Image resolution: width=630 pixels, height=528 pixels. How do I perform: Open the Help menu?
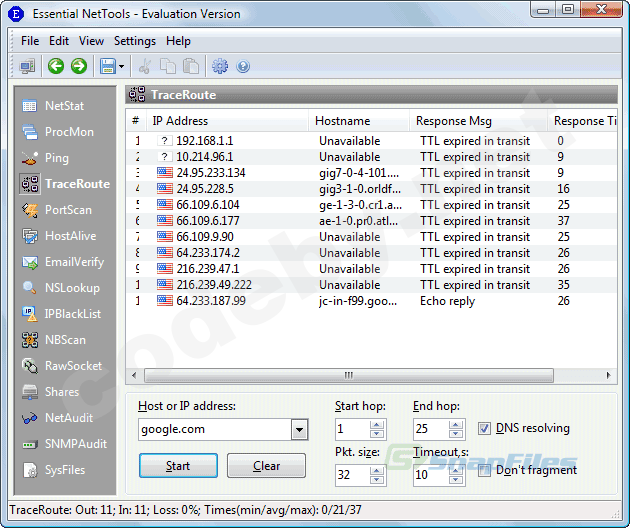[178, 41]
